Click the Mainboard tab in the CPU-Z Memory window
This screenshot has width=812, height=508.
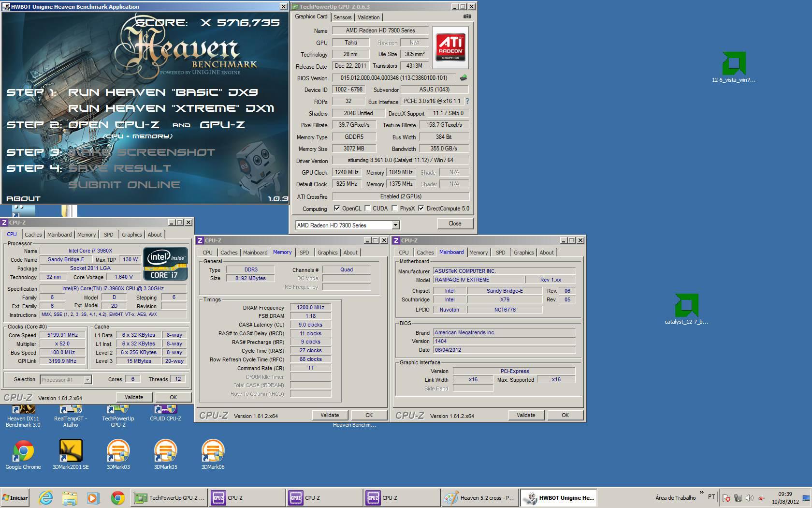[255, 253]
